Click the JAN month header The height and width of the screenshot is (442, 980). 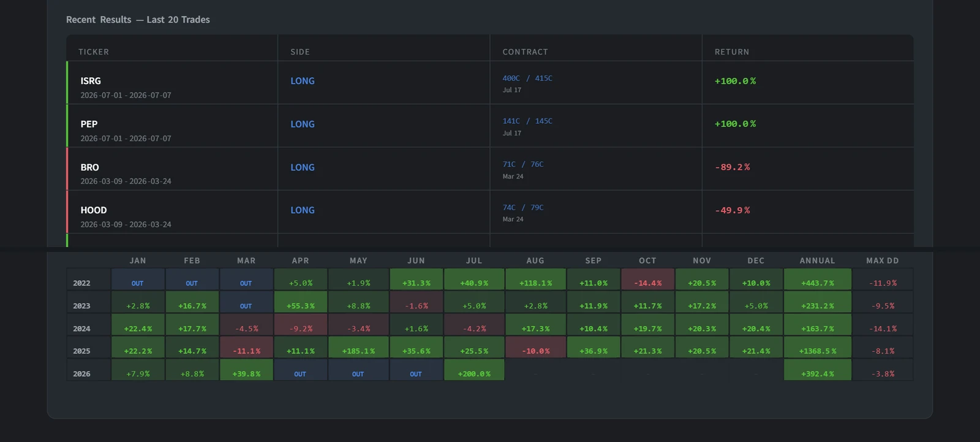pyautogui.click(x=138, y=261)
